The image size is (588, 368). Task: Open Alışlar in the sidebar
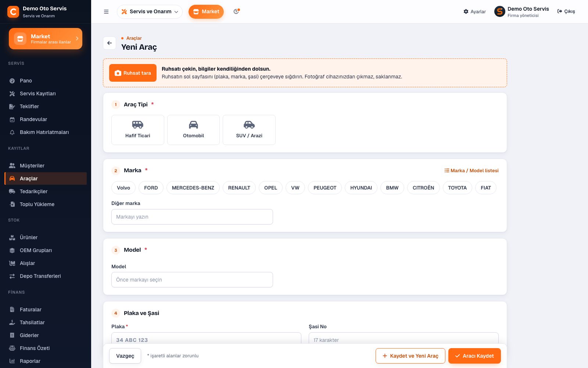click(46, 263)
